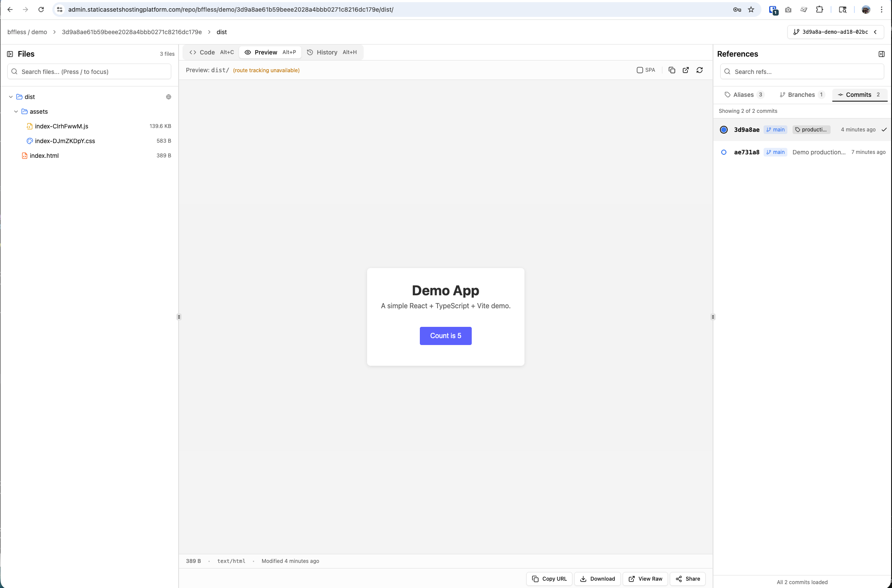892x588 pixels.
Task: Open the 3d9a8a-demo-ad18-02bc ref selector
Action: pos(835,32)
